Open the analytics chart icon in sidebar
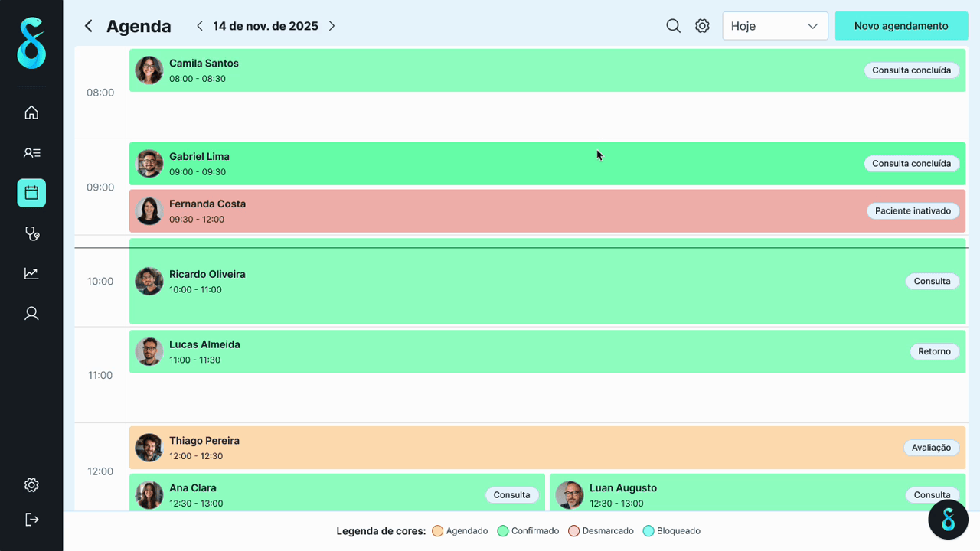The height and width of the screenshot is (551, 980). (31, 273)
